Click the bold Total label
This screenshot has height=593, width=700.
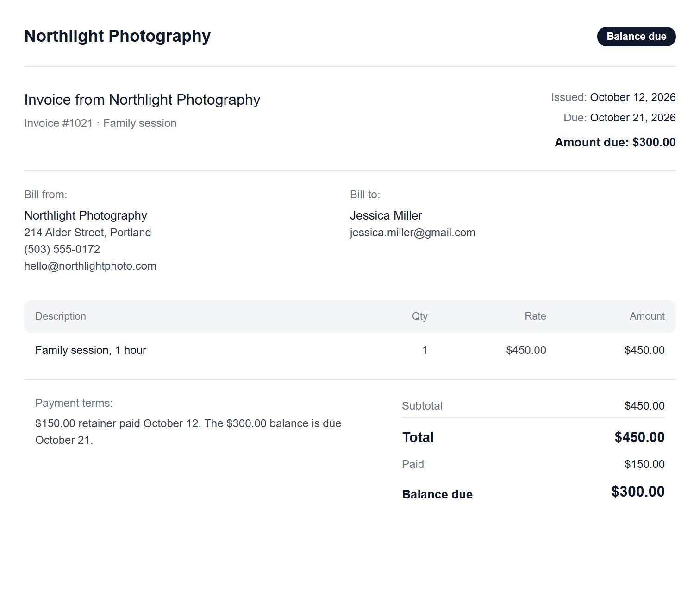[x=418, y=437]
